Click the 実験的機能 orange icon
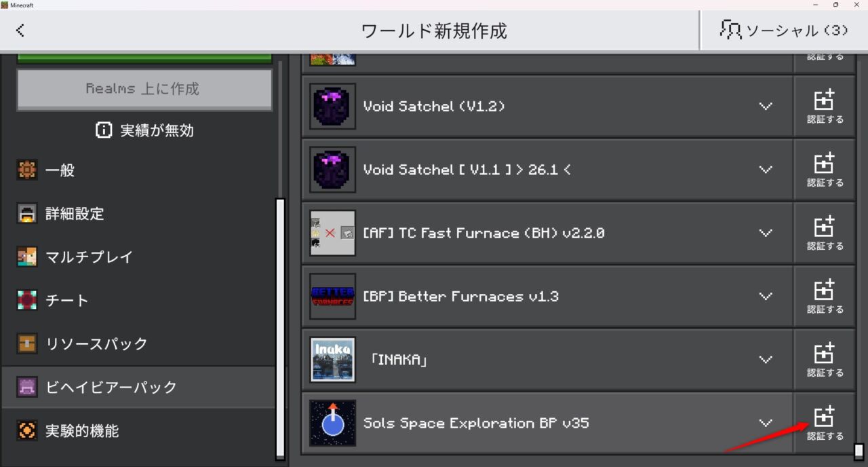Image resolution: width=868 pixels, height=467 pixels. 27,431
